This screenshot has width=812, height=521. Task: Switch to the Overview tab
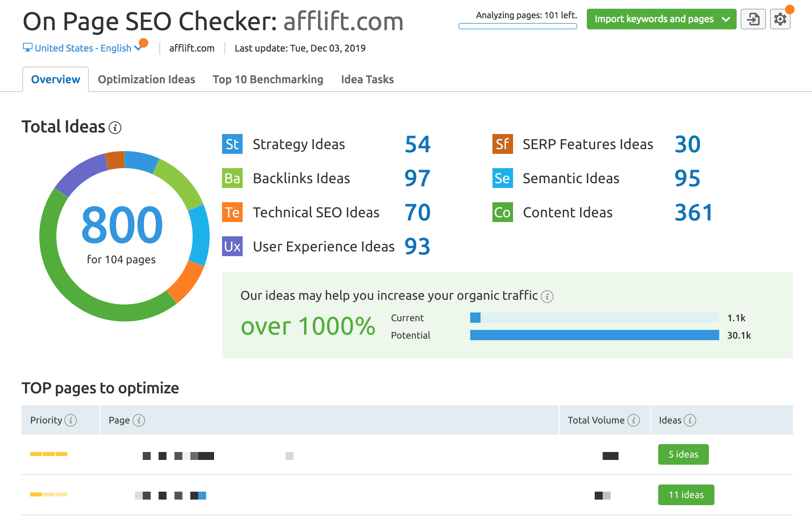pyautogui.click(x=56, y=79)
